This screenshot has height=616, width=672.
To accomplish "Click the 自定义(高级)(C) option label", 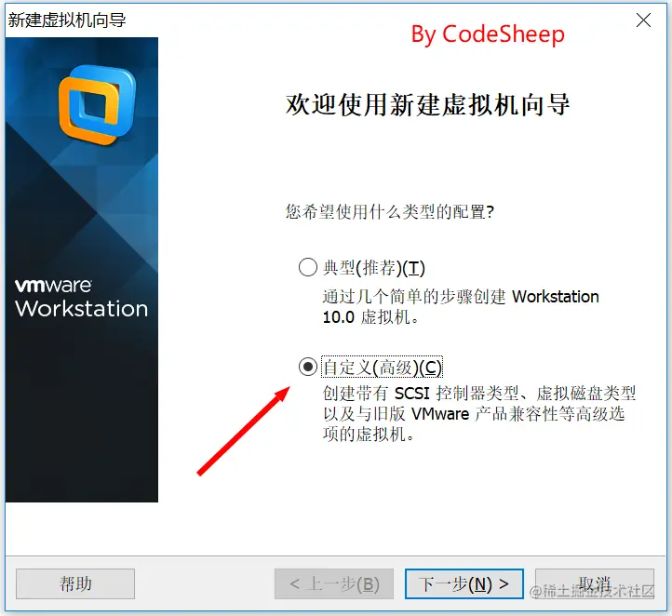I will point(382,368).
